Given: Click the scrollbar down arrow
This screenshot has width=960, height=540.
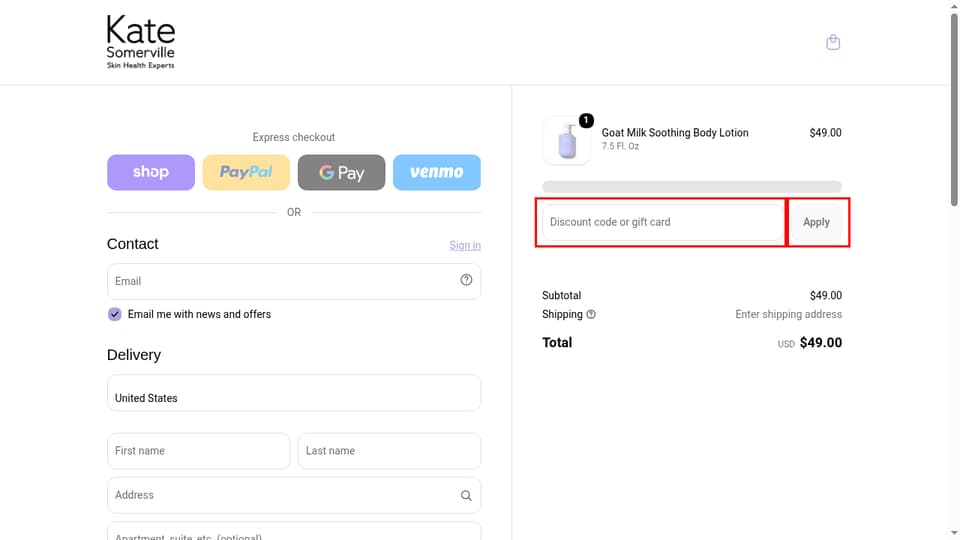Looking at the screenshot, I should pyautogui.click(x=954, y=534).
